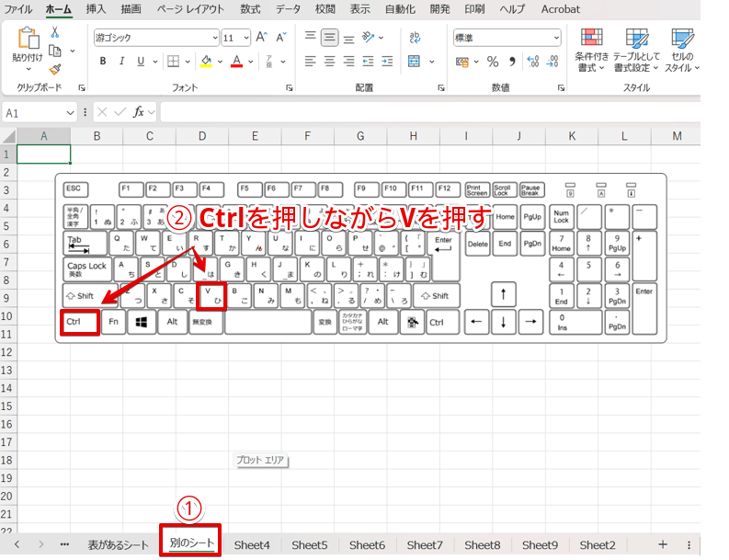Open conditional formatting menu
729x560 pixels.
[591, 50]
